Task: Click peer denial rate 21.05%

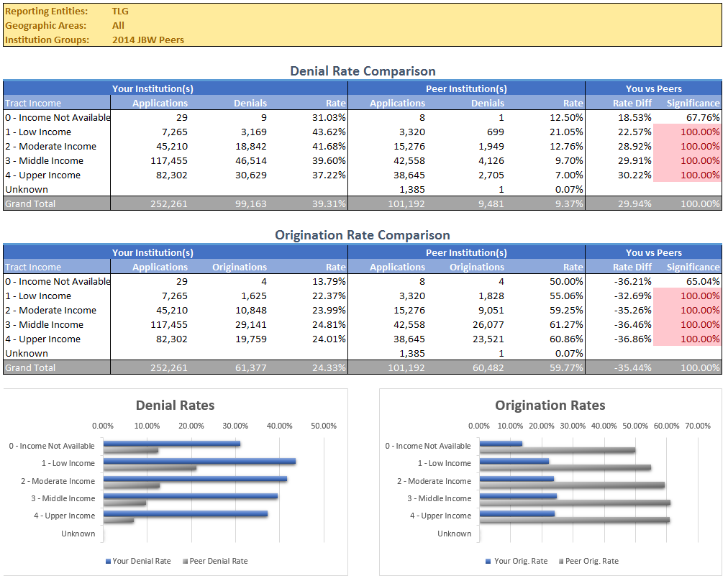Action: click(566, 132)
